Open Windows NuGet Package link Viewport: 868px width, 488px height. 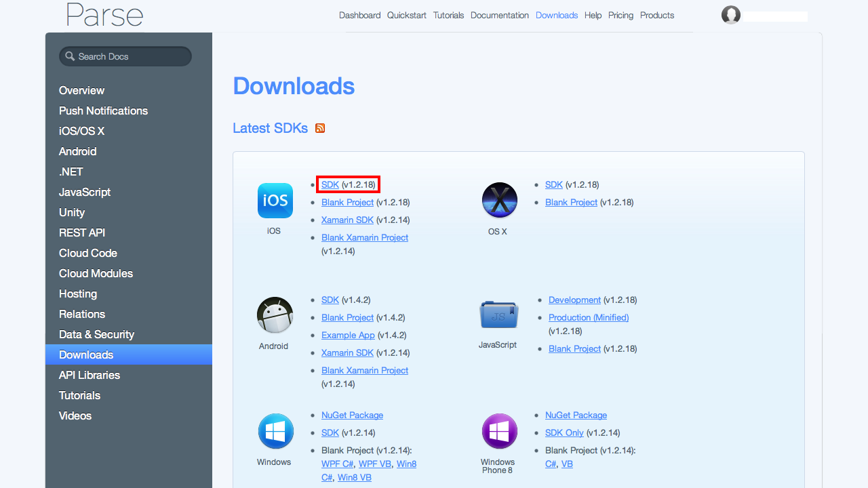click(352, 415)
